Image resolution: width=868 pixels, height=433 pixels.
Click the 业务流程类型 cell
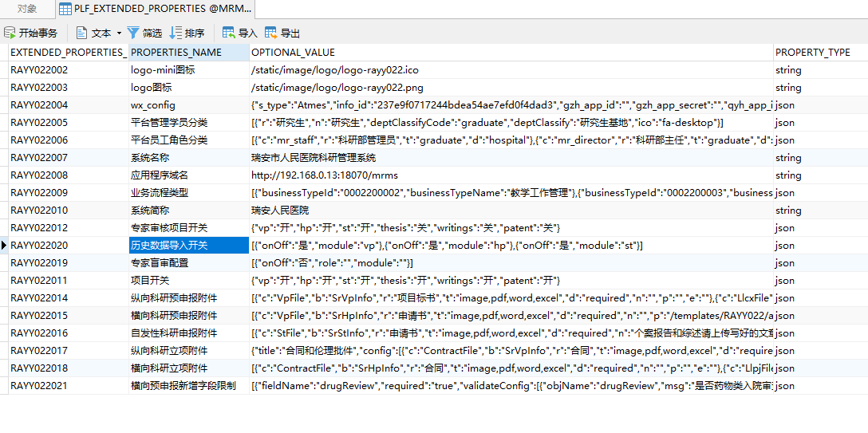coord(189,193)
